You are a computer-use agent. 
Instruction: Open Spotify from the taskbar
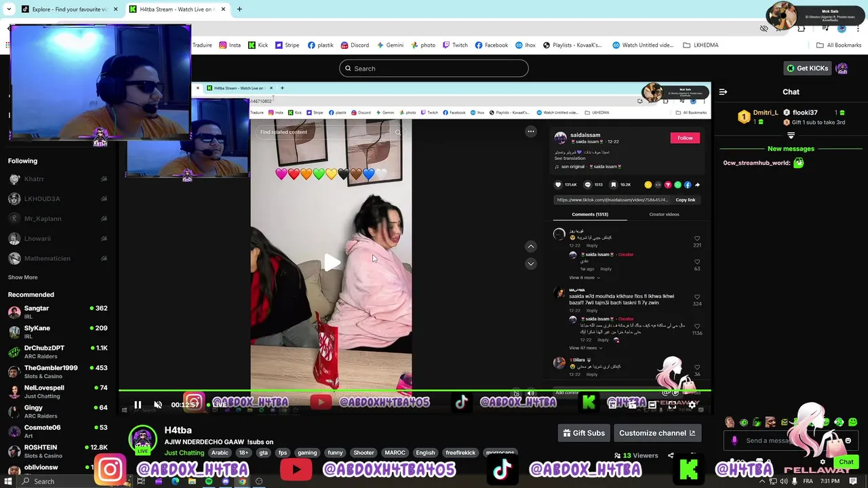click(x=208, y=481)
